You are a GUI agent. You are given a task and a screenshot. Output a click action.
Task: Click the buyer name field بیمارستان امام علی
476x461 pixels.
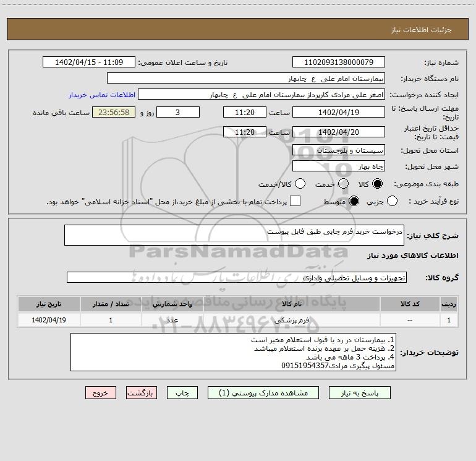point(246,79)
